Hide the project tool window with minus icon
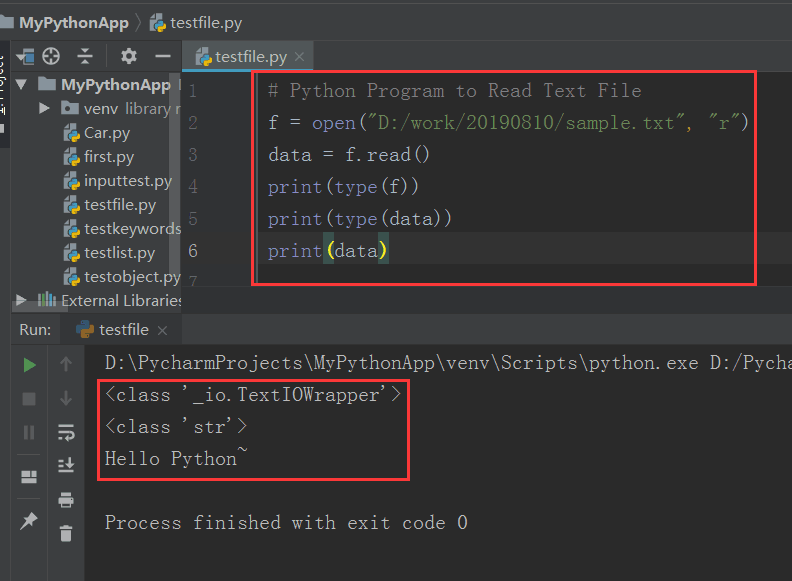 tap(163, 56)
